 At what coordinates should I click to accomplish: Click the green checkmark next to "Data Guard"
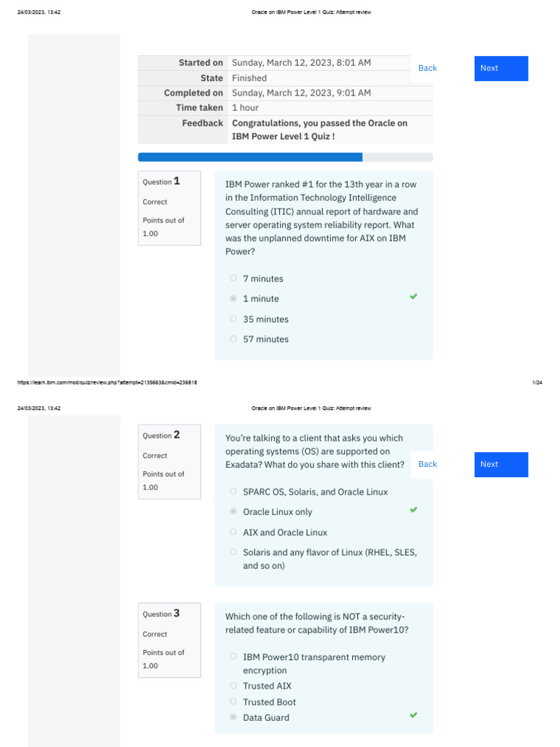(413, 716)
